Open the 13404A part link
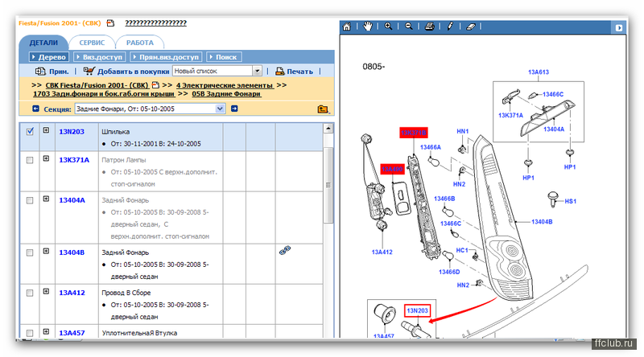 click(x=72, y=200)
